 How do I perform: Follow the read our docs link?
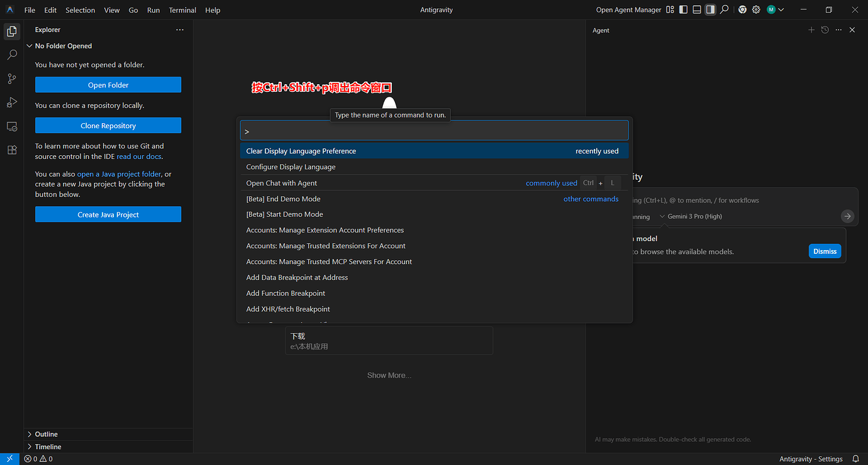coord(140,156)
